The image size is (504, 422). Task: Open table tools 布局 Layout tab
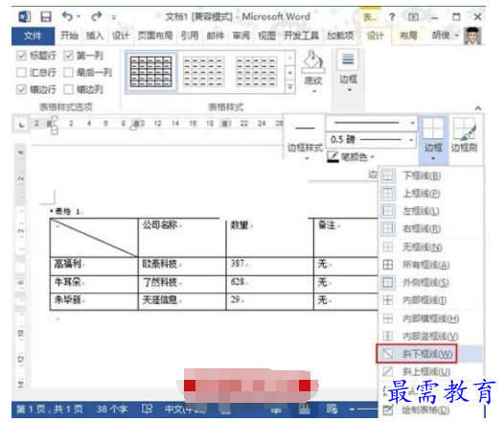pos(408,35)
